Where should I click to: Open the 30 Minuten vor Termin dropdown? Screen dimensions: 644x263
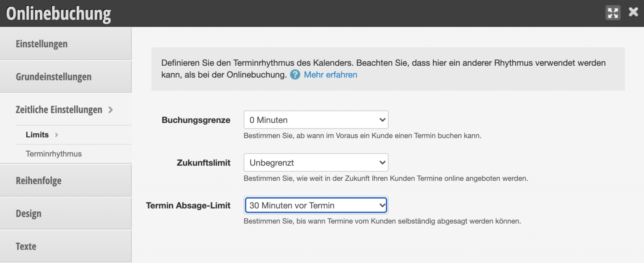[316, 205]
